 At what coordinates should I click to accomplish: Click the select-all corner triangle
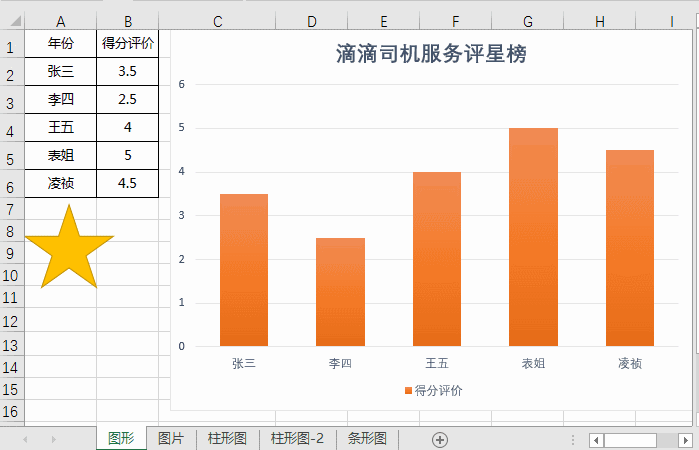(x=16, y=21)
